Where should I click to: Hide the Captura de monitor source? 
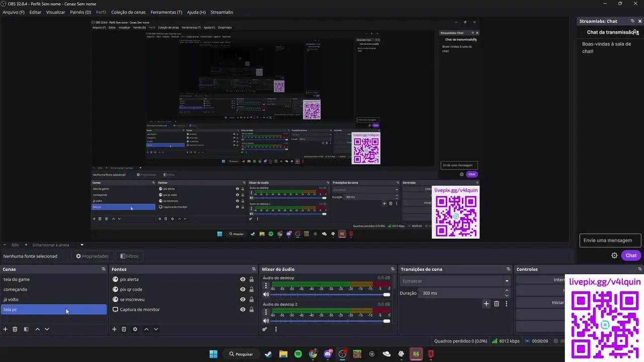coord(243,310)
